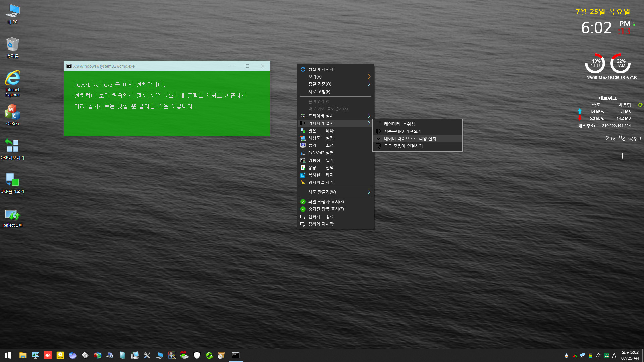Select 밝은 테마 menu entry

[x=335, y=131]
